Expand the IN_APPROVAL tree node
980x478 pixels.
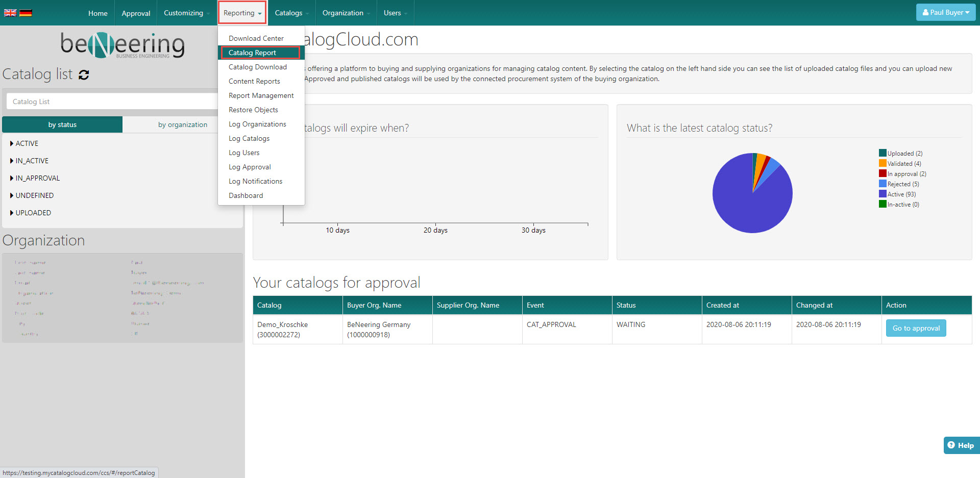12,178
